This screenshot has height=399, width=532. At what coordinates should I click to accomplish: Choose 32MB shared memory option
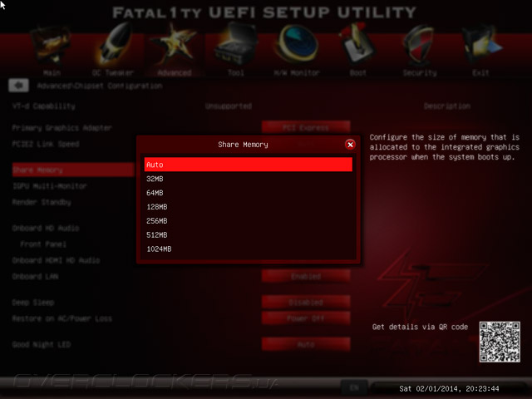[x=248, y=179]
